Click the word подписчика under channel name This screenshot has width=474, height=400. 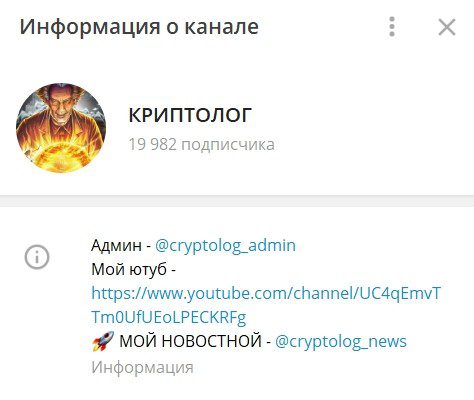(x=228, y=145)
